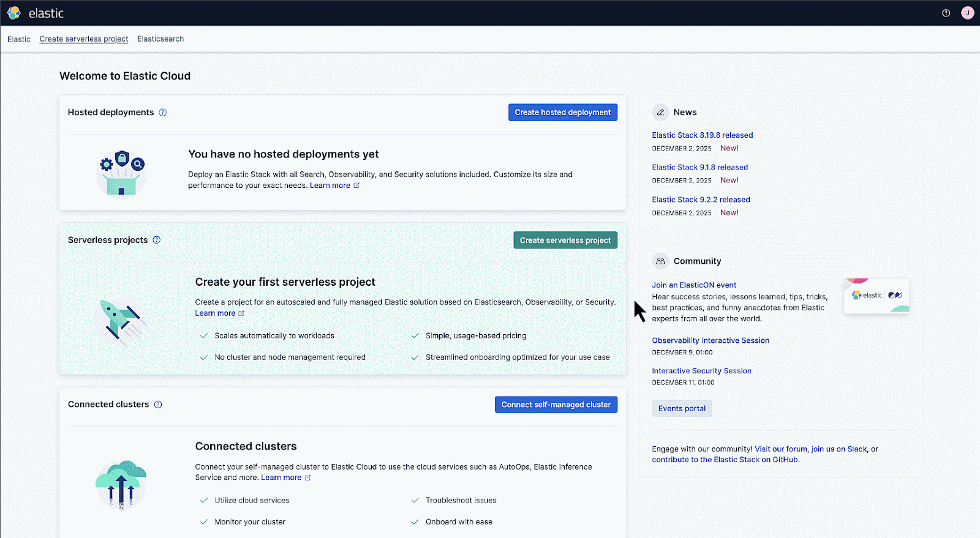Viewport: 980px width, 538px height.
Task: Open Create serverless project breadcrumb
Action: 84,39
